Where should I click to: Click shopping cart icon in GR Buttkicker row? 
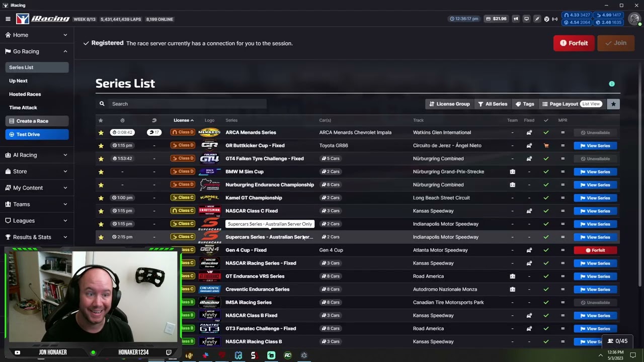[x=546, y=146]
